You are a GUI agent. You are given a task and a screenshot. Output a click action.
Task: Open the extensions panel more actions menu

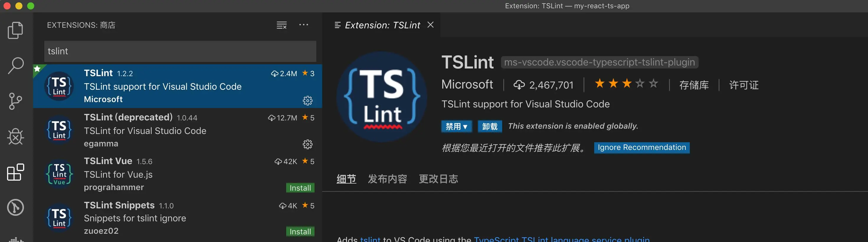[x=304, y=25]
